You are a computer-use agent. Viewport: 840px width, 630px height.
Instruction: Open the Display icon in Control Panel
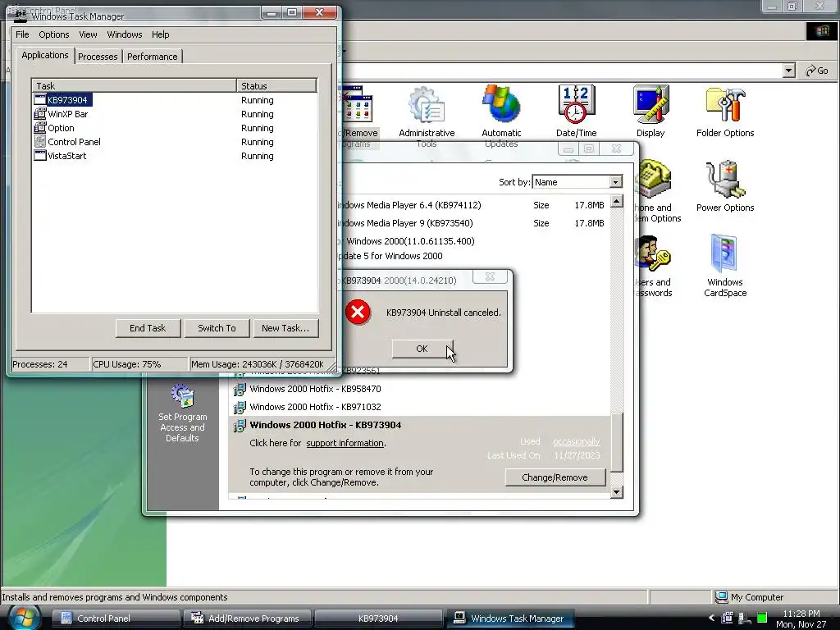point(651,112)
